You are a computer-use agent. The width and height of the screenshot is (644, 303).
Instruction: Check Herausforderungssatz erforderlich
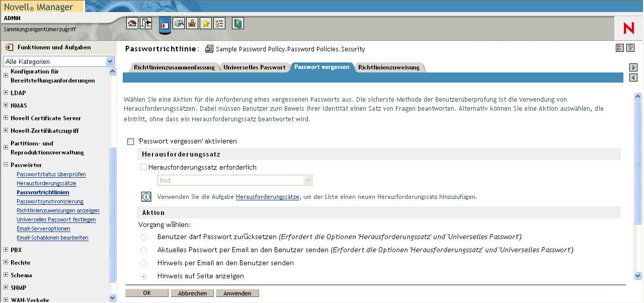click(144, 167)
